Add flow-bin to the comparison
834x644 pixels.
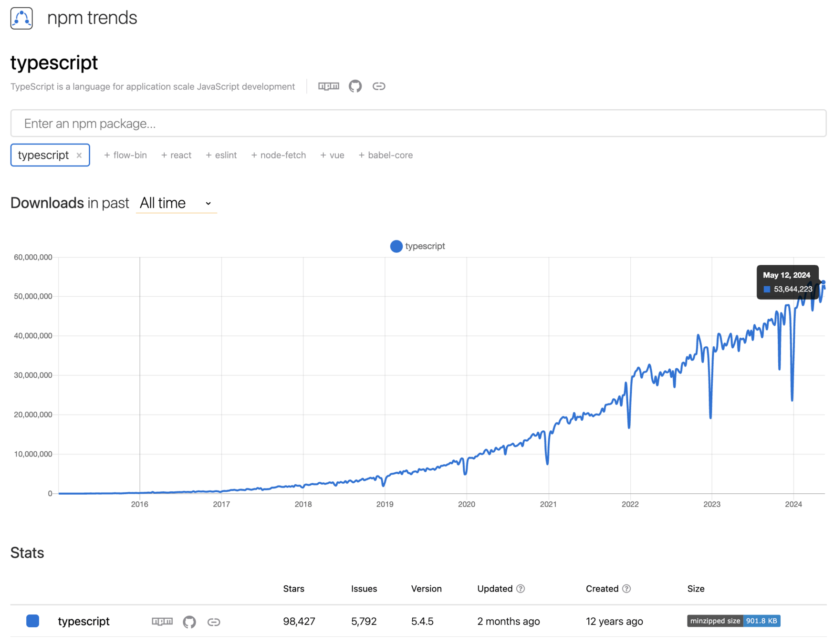(125, 155)
